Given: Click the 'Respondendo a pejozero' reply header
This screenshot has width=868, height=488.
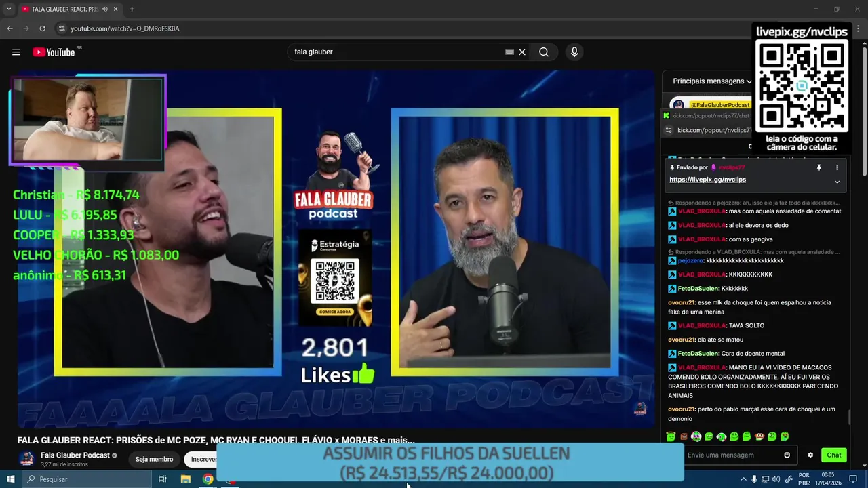Looking at the screenshot, I should (754, 203).
